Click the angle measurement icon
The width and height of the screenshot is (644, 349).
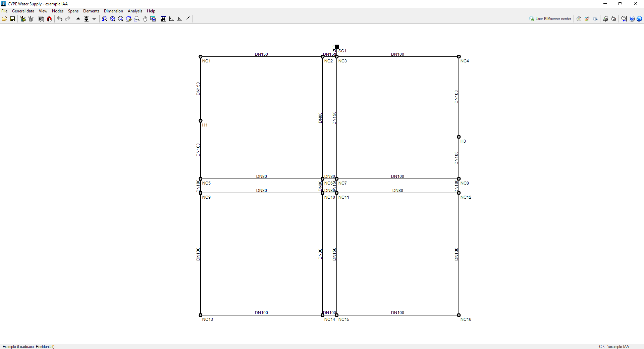(x=179, y=19)
